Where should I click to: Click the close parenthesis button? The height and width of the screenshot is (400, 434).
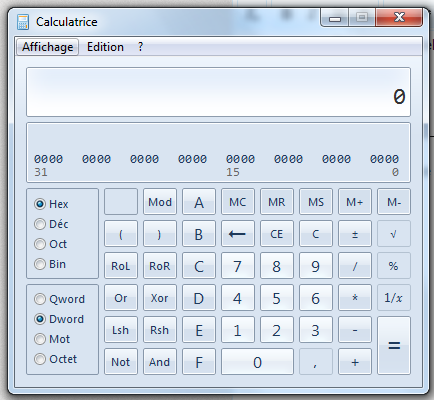click(x=160, y=234)
